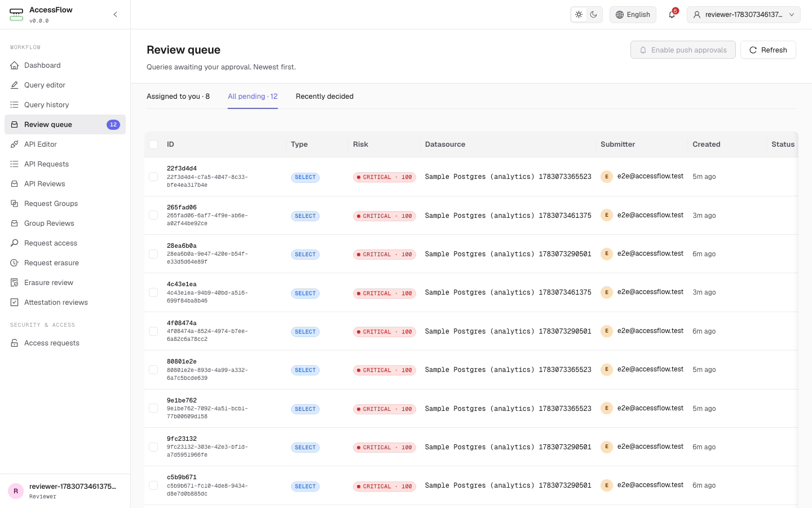The width and height of the screenshot is (812, 508).
Task: Open notifications bell with red badge
Action: (x=672, y=15)
